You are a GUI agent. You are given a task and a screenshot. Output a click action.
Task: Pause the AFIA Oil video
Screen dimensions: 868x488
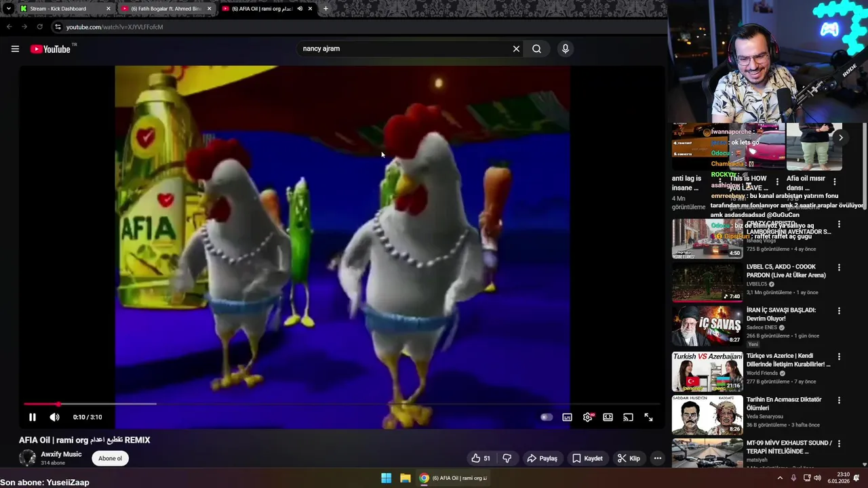coord(32,418)
